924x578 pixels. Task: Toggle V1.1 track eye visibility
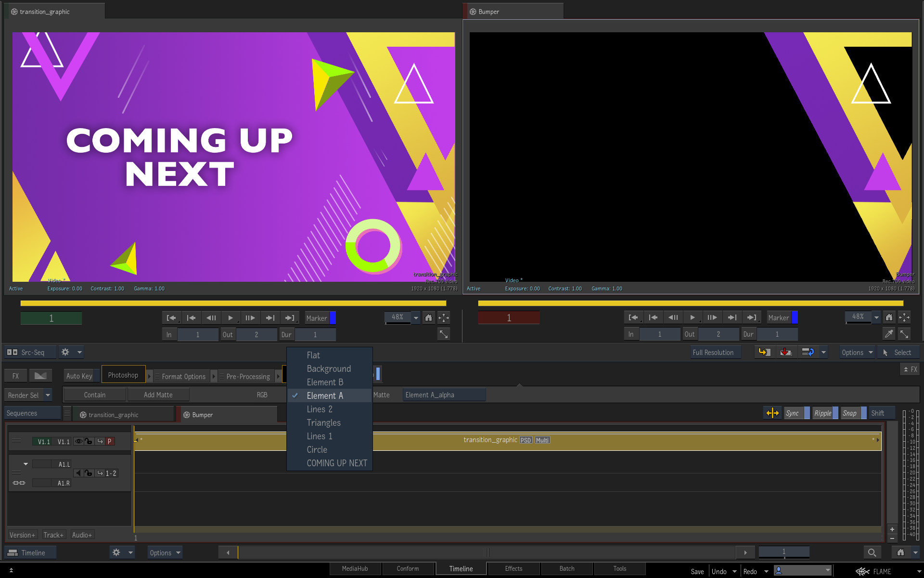click(78, 441)
